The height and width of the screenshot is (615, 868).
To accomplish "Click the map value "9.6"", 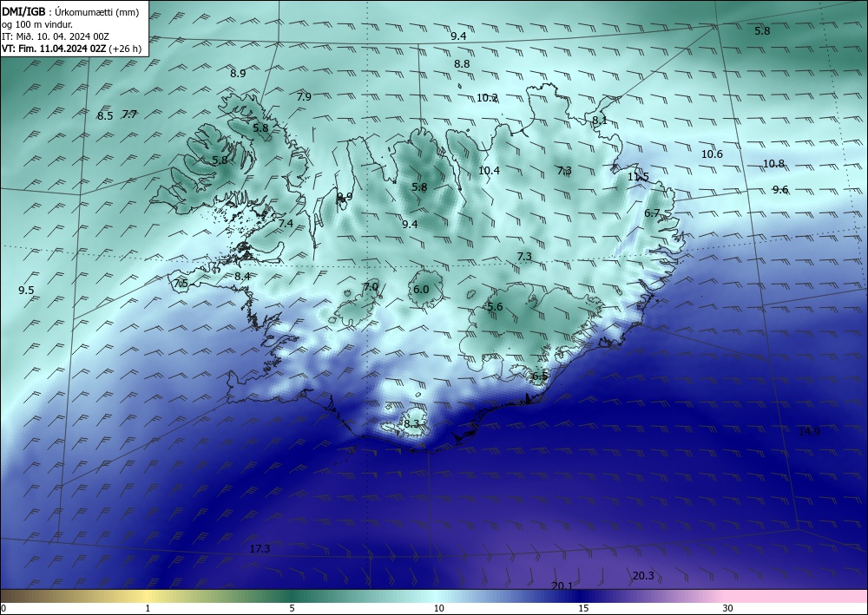I will (780, 190).
